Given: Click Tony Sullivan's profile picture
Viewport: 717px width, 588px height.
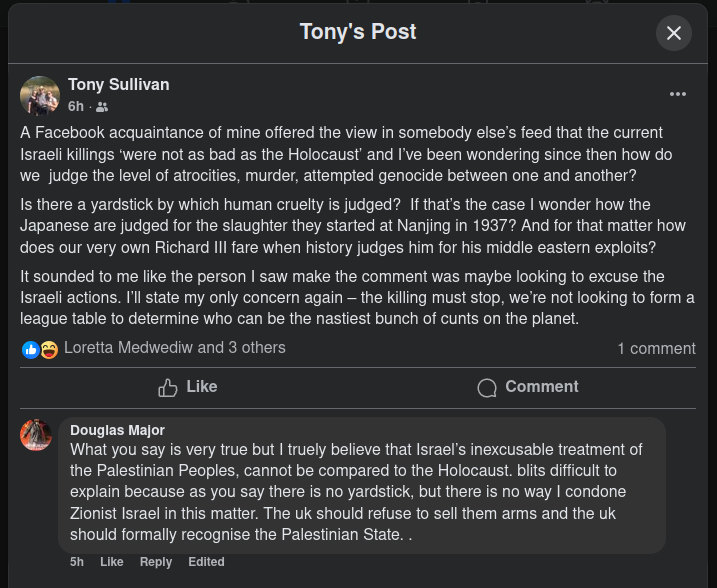Looking at the screenshot, I should pyautogui.click(x=40, y=96).
